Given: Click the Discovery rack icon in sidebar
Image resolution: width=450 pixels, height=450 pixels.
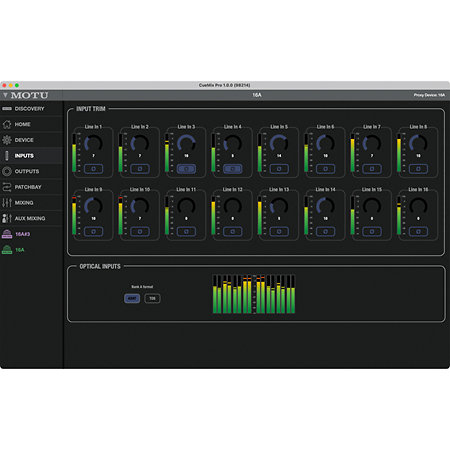Looking at the screenshot, I should [x=7, y=109].
